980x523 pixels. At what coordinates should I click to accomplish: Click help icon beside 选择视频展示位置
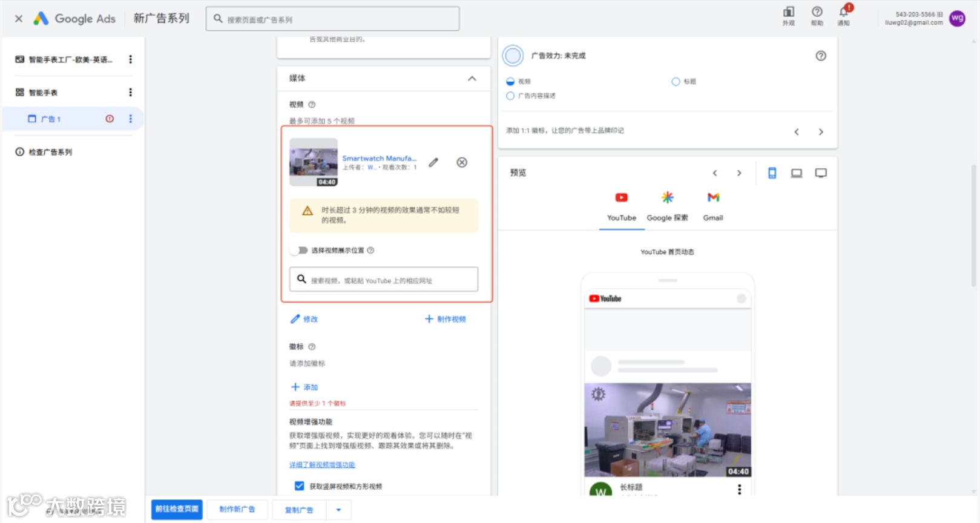click(370, 250)
